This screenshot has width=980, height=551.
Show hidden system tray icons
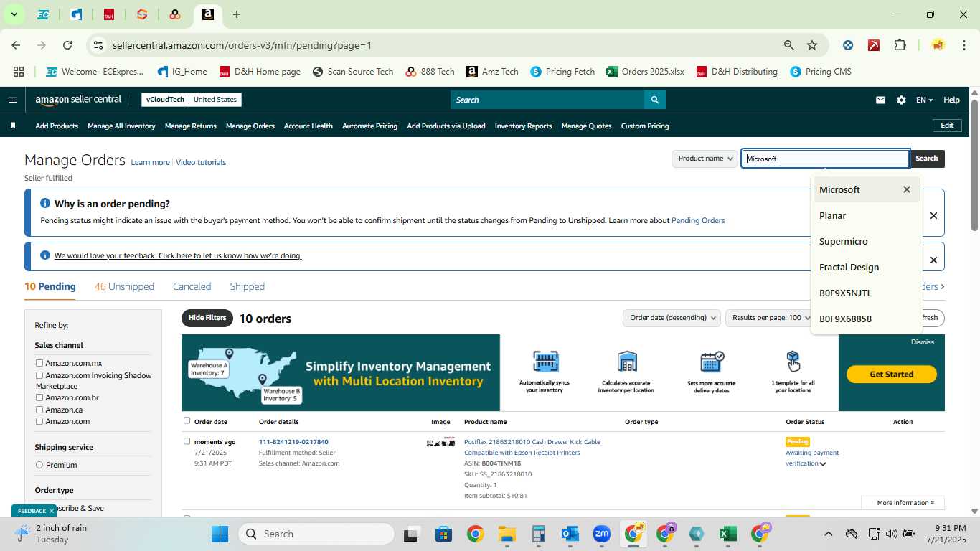pos(828,534)
